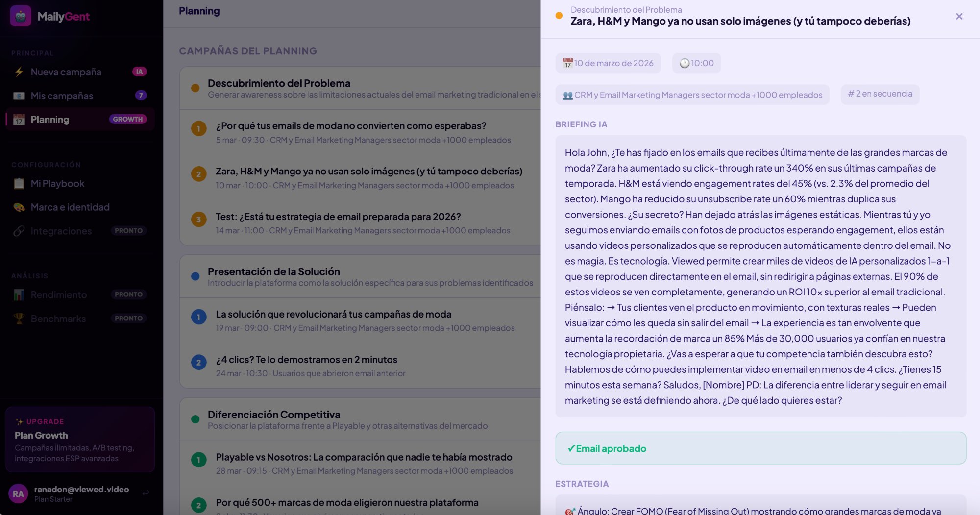Viewport: 980px width, 515px height.
Task: Click the GROWTH badge on Planning
Action: (127, 119)
